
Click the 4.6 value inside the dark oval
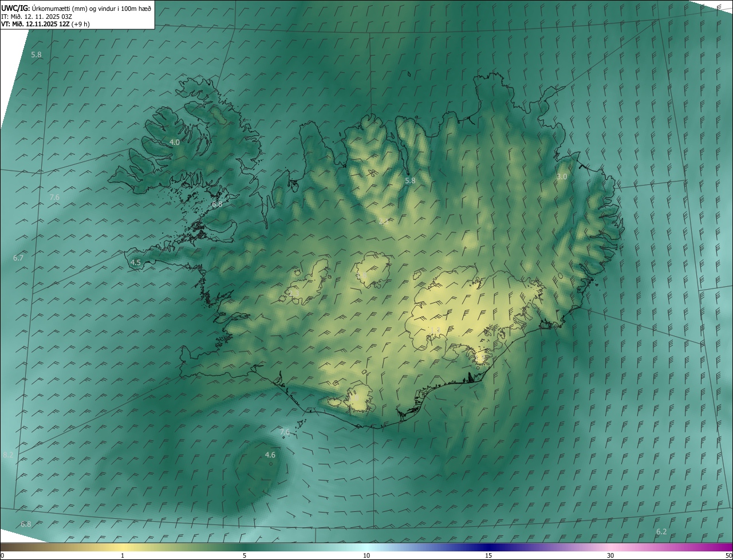(x=270, y=455)
